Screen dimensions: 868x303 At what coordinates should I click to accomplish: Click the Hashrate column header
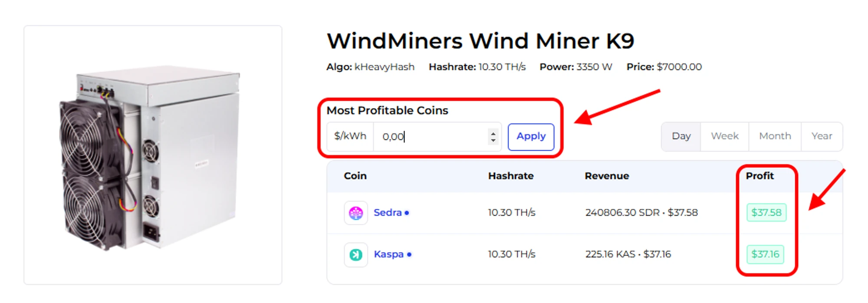(x=510, y=176)
